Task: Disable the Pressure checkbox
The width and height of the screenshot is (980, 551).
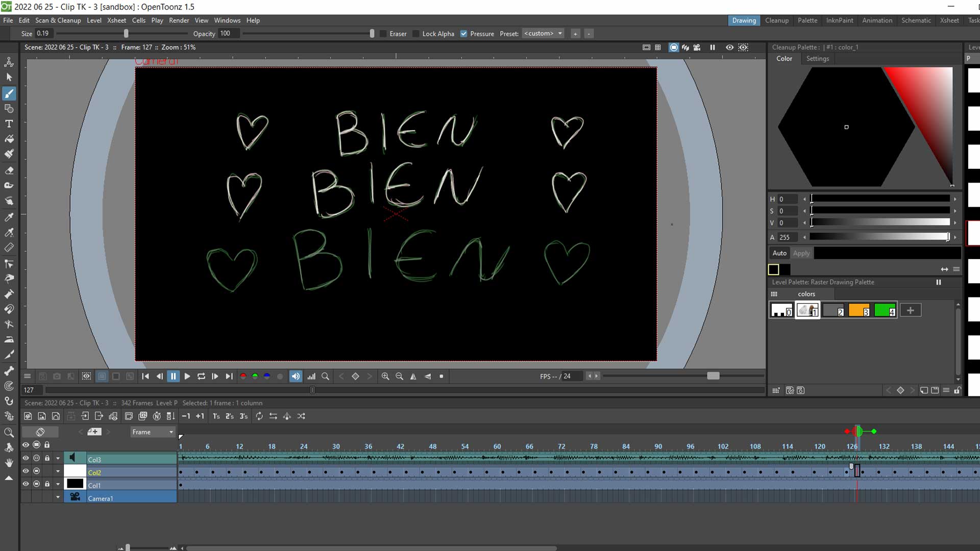Action: pos(463,34)
